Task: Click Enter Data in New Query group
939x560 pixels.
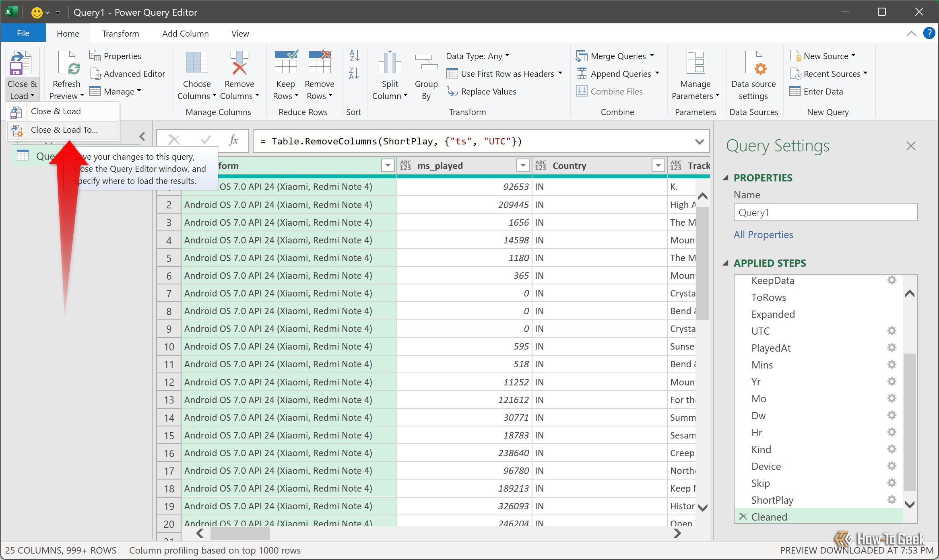Action: [816, 91]
